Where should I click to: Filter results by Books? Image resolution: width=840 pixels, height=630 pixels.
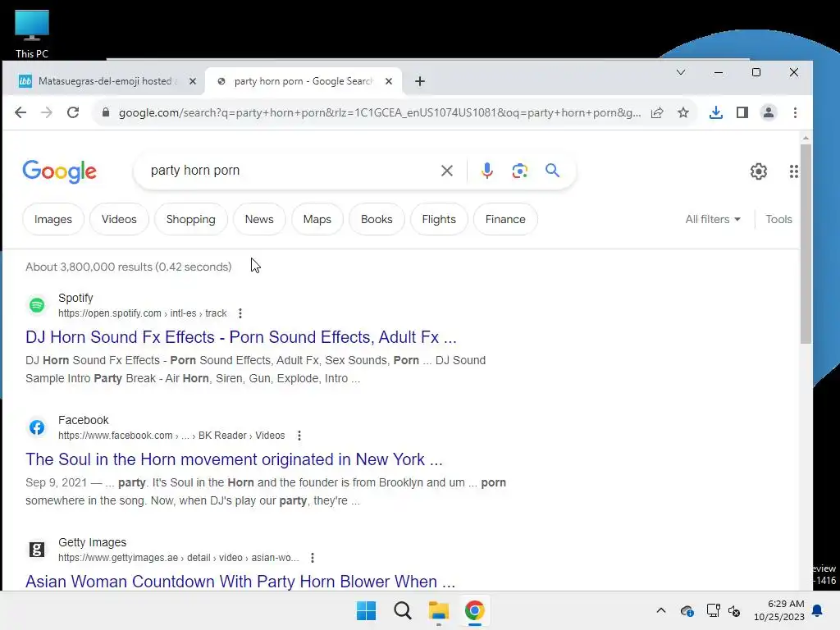click(x=377, y=219)
